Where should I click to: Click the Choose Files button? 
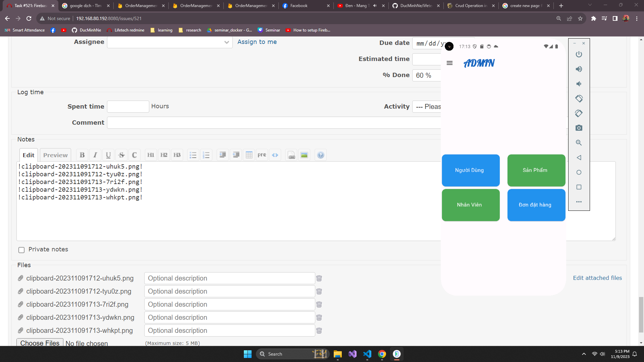(x=40, y=343)
